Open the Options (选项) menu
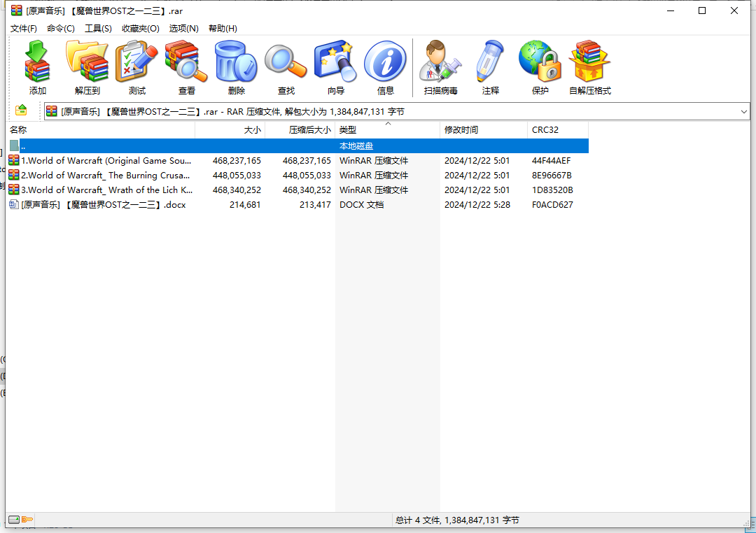This screenshot has width=756, height=533. click(183, 29)
